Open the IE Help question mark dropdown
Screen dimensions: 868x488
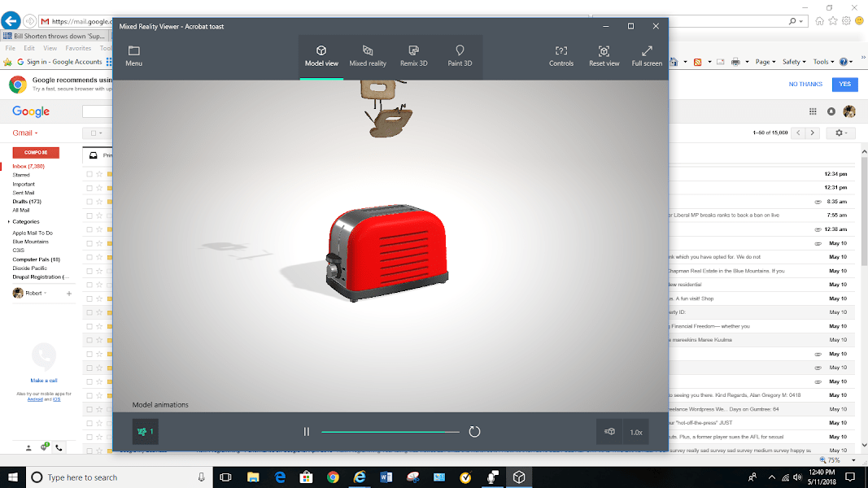(846, 62)
